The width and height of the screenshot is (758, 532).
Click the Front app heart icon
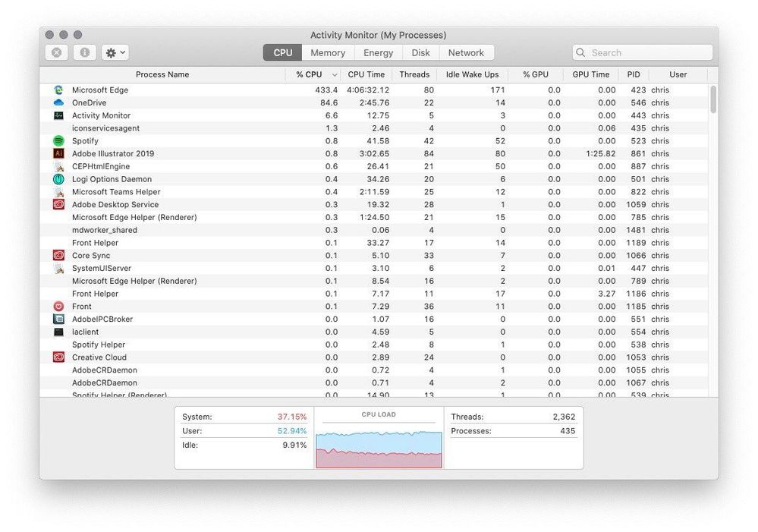click(58, 306)
